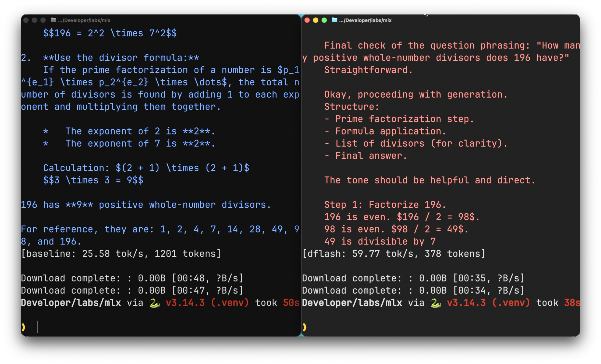The height and width of the screenshot is (364, 601).
Task: Click the blue folder icon in right title bar
Action: click(x=334, y=20)
